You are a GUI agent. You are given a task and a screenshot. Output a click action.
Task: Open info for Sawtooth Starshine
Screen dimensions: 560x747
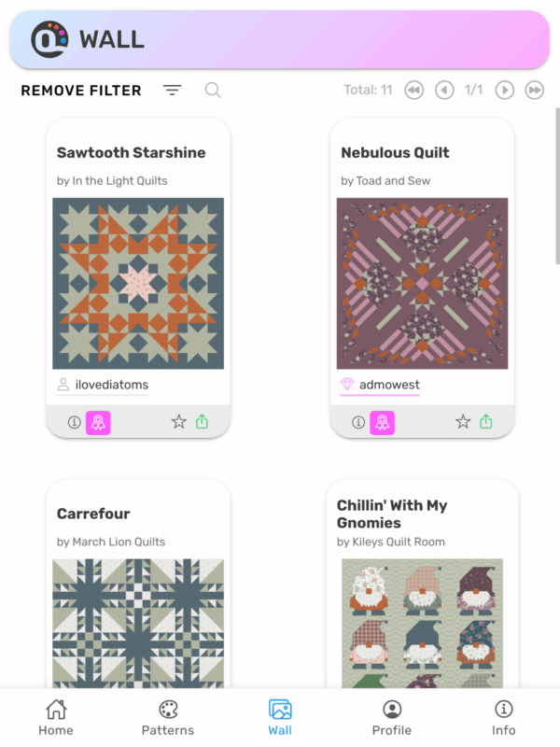click(74, 422)
